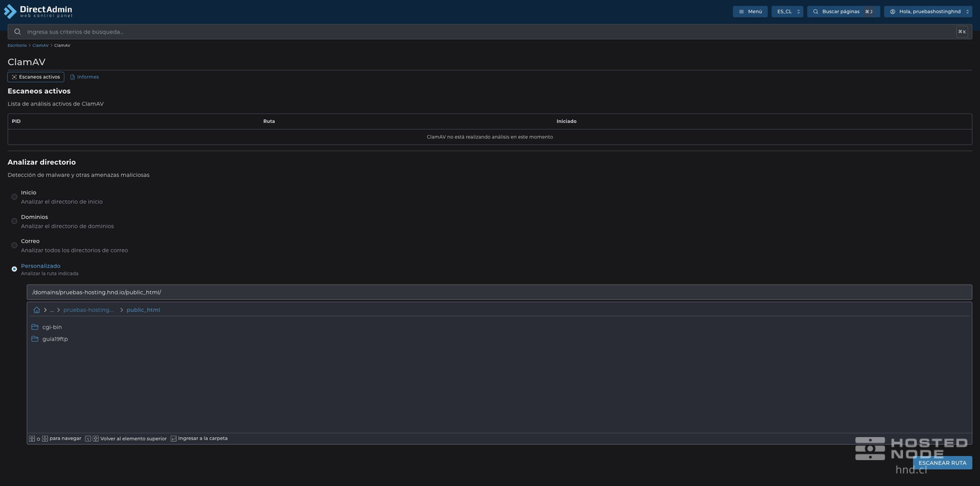Go to Escritorio breadcrumb link
The height and width of the screenshot is (486, 980).
pos(17,45)
